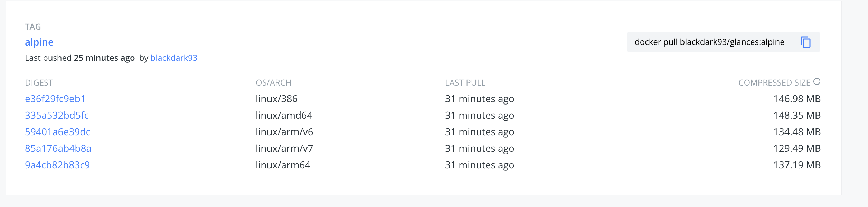Viewport: 868px width, 207px height.
Task: Open digest 335a532bd5fc details
Action: pos(57,115)
